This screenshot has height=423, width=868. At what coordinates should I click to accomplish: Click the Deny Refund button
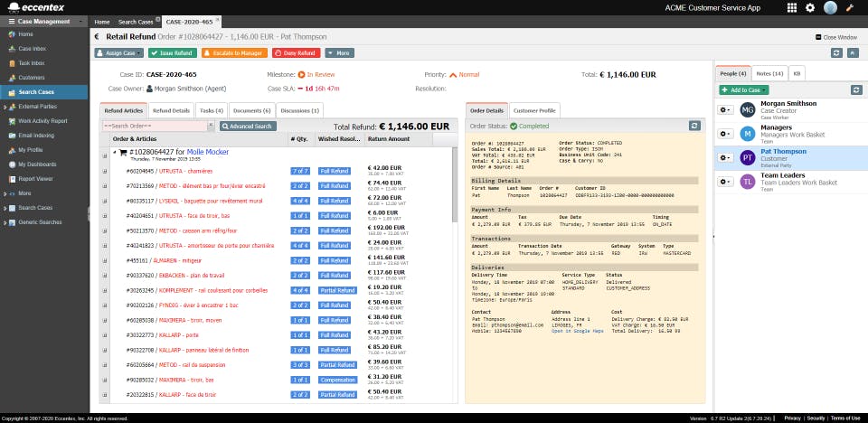click(296, 52)
